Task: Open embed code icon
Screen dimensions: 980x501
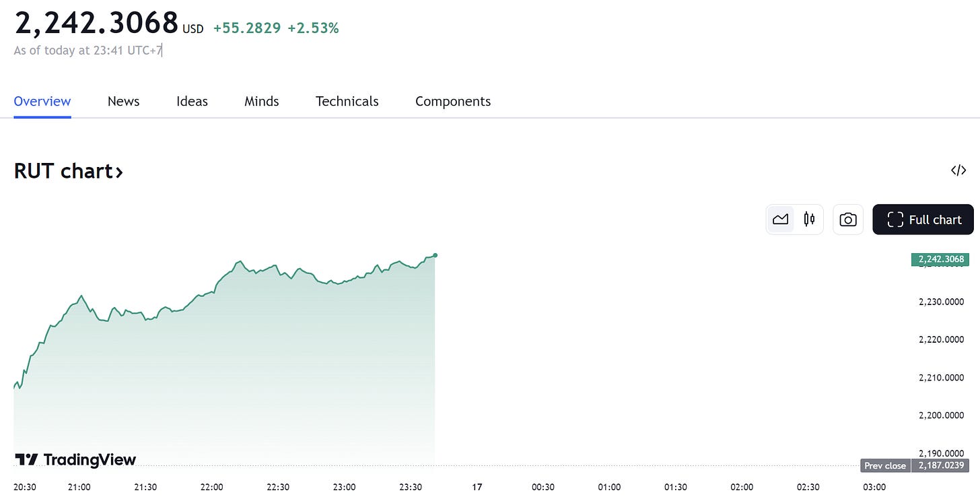Action: point(958,170)
